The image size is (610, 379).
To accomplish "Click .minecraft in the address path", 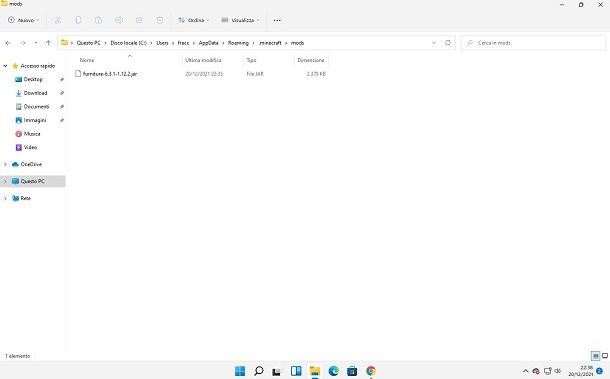I will pyautogui.click(x=270, y=43).
